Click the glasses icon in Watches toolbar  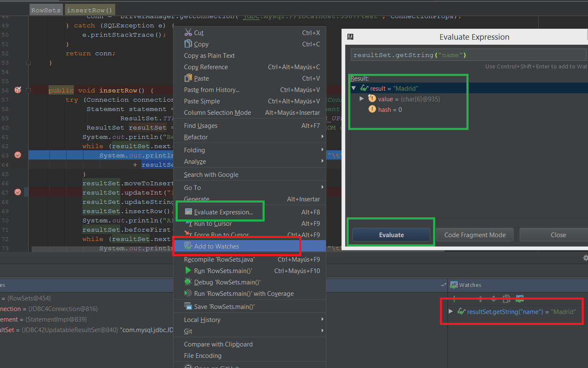coord(520,299)
